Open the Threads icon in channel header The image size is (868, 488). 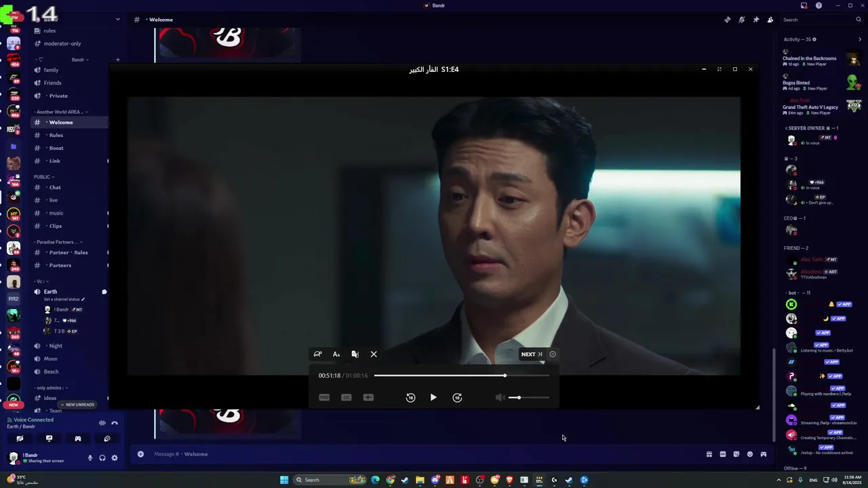point(728,20)
